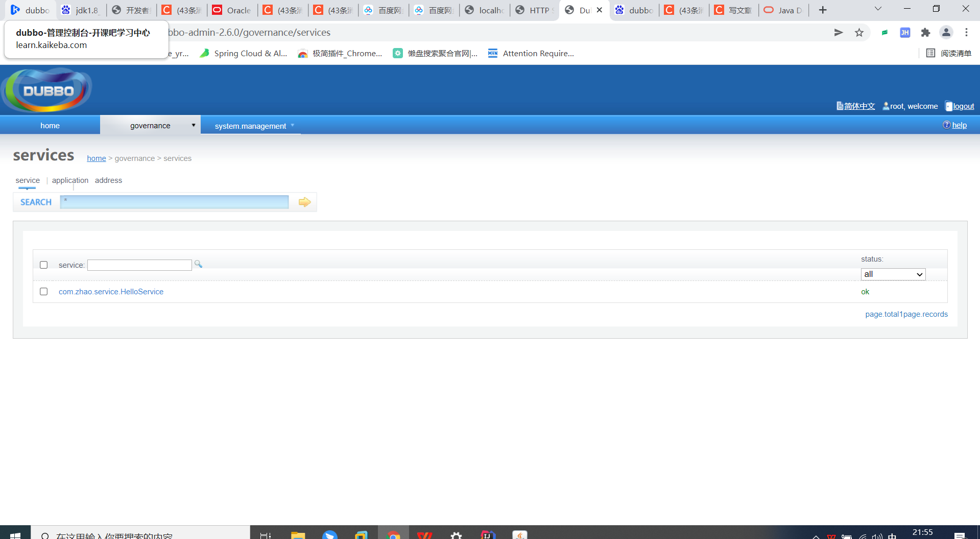Screen dimensions: 980x539
Task: Check the com.zhao.service.HelloService checkbox
Action: click(x=44, y=292)
